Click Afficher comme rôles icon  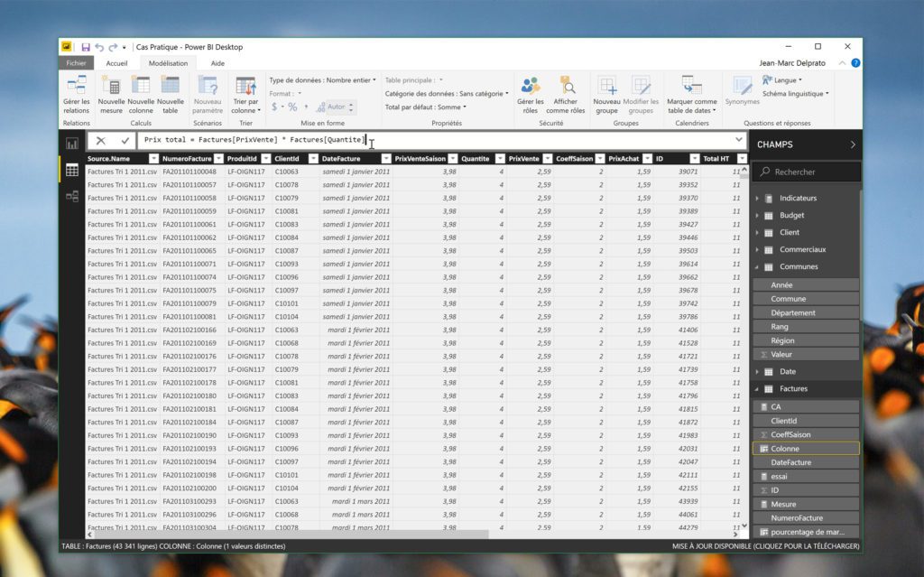566,94
